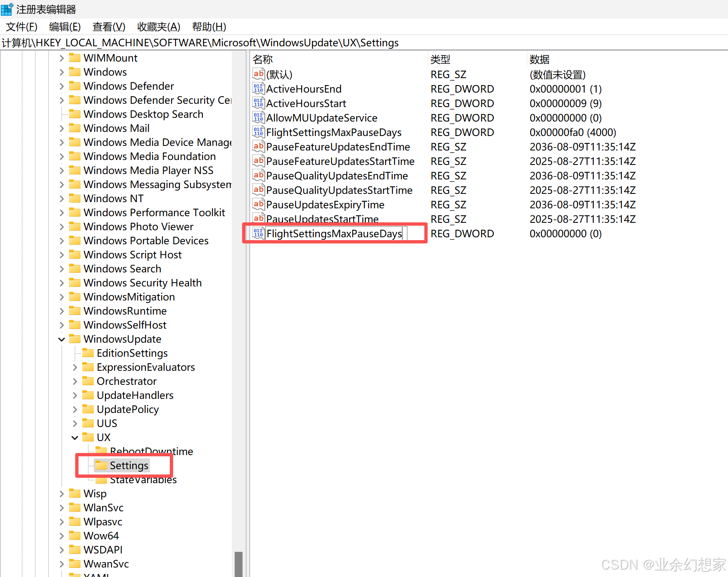Select the Windows folder icon in tree
Screen dimensions: 728x577
[75, 72]
